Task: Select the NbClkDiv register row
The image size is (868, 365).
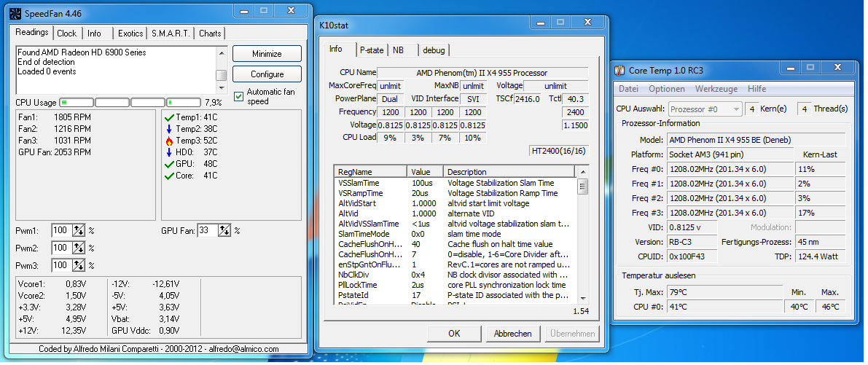Action: pyautogui.click(x=455, y=275)
